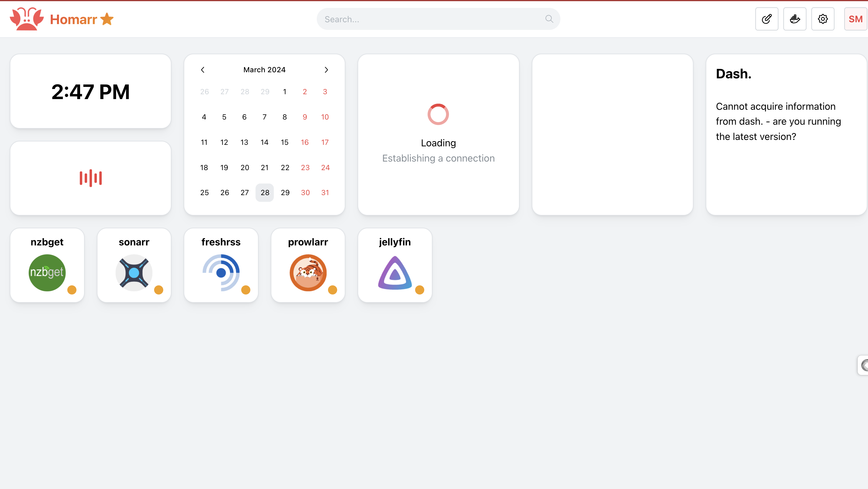Enter edit mode via the pencil icon
This screenshot has height=489, width=868.
767,19
